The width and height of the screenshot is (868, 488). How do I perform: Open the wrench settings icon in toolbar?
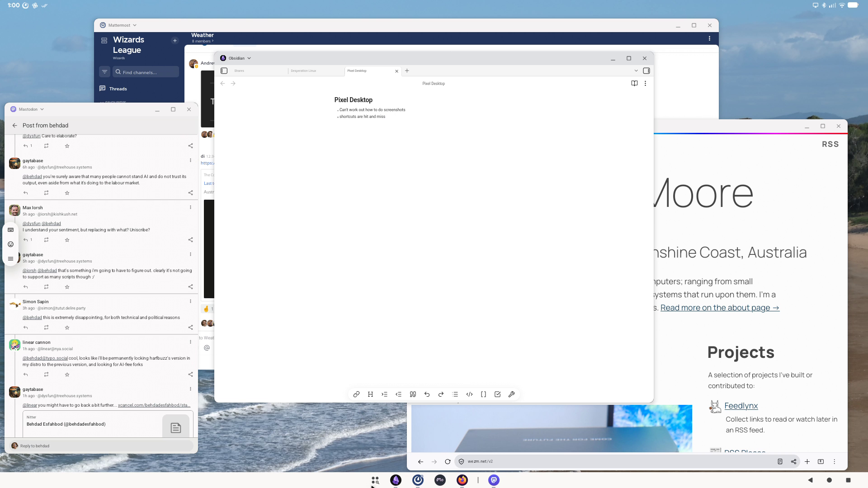click(x=511, y=394)
